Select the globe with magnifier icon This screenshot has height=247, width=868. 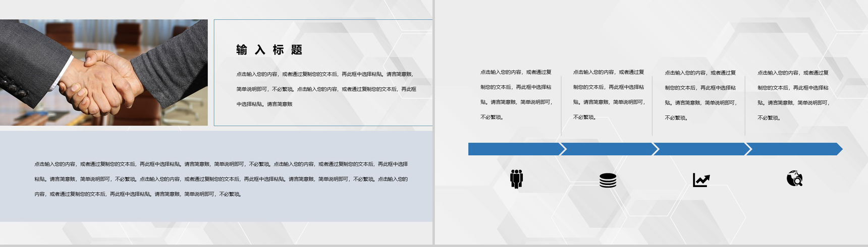click(795, 178)
